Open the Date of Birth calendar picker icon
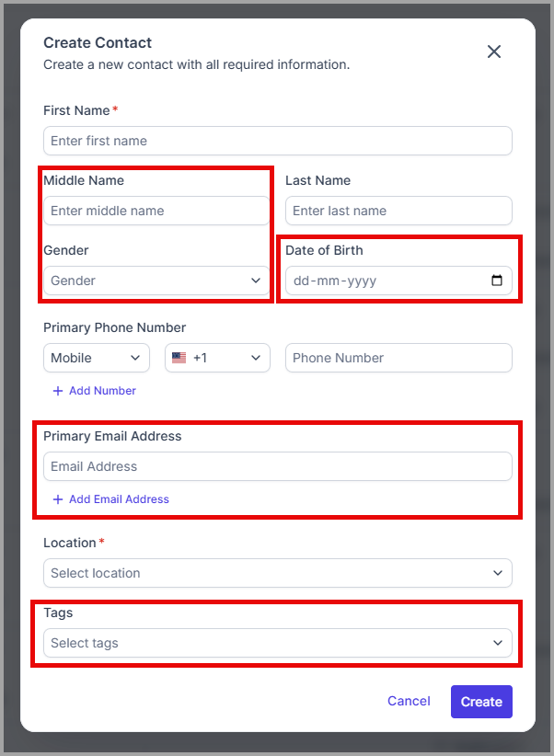Image resolution: width=554 pixels, height=756 pixels. click(497, 281)
